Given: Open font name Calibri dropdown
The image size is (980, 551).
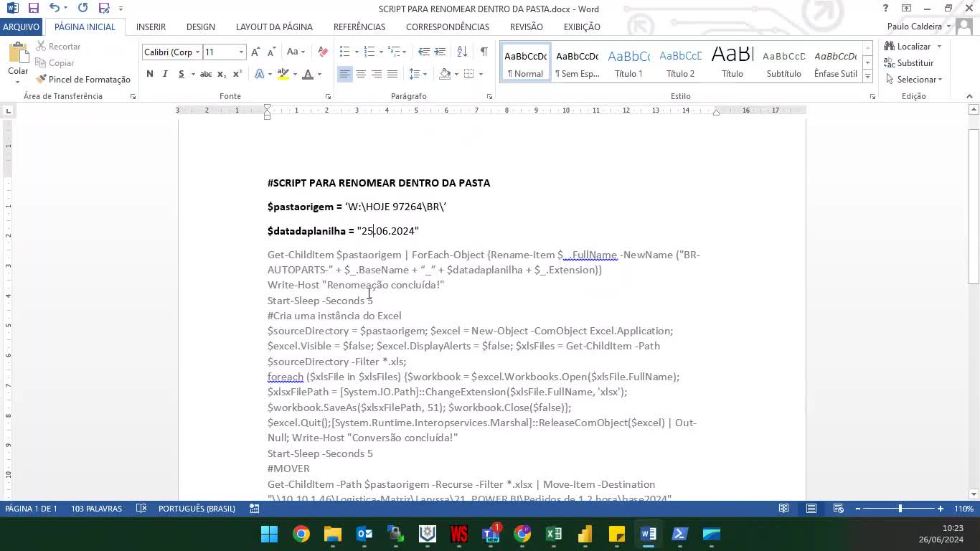Looking at the screenshot, I should point(197,52).
